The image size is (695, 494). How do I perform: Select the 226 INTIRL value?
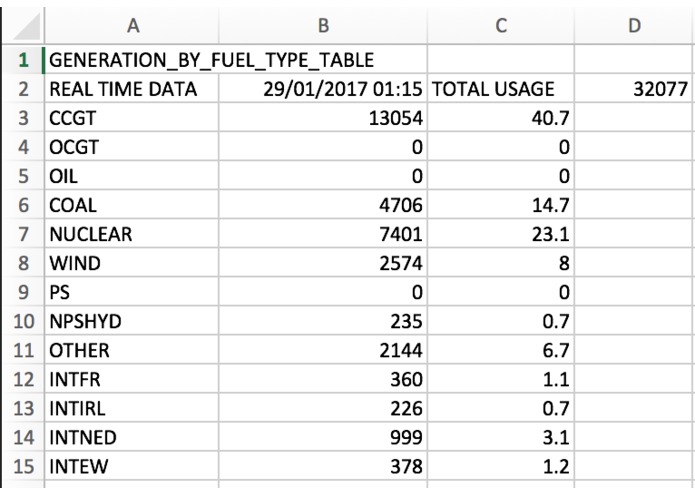(x=323, y=408)
